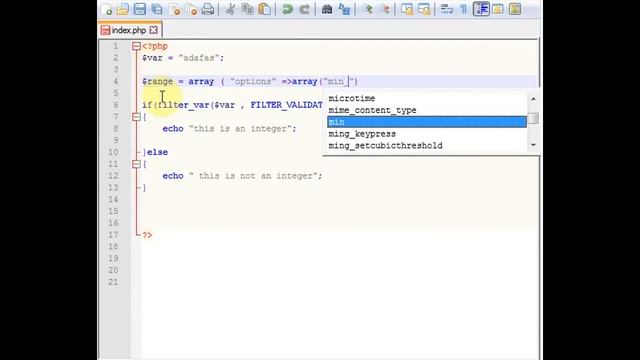
Task: Toggle the Word Wrap icon
Action: 447,9
